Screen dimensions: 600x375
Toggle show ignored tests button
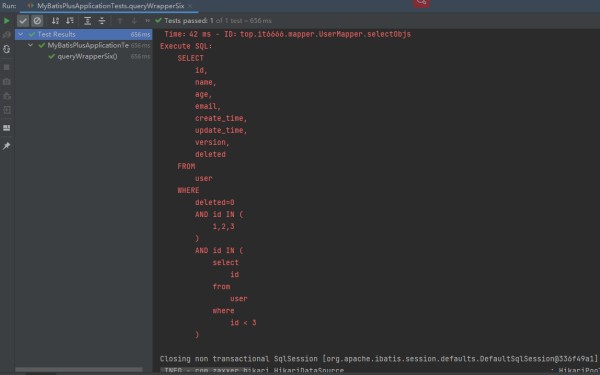click(x=37, y=21)
